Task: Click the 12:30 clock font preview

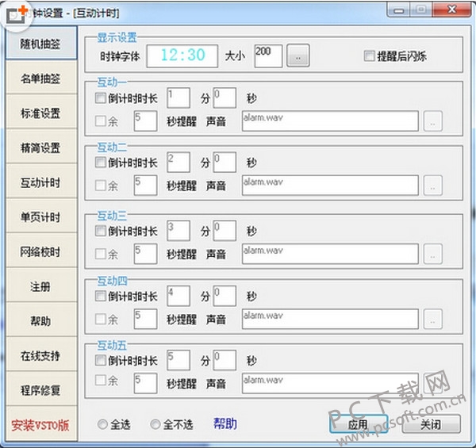Action: pyautogui.click(x=182, y=56)
